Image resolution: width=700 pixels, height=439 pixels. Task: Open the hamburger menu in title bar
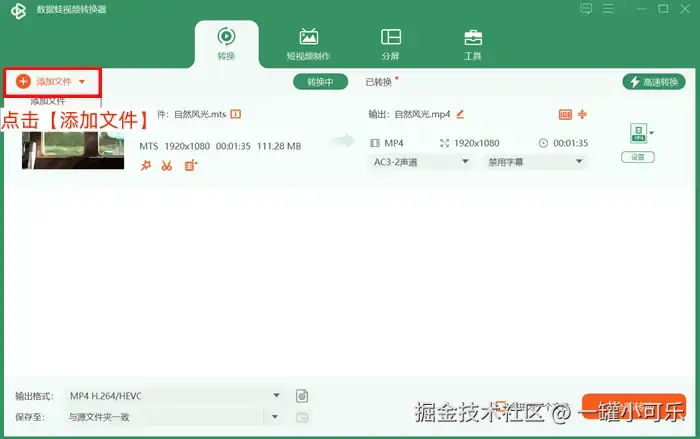pyautogui.click(x=608, y=8)
